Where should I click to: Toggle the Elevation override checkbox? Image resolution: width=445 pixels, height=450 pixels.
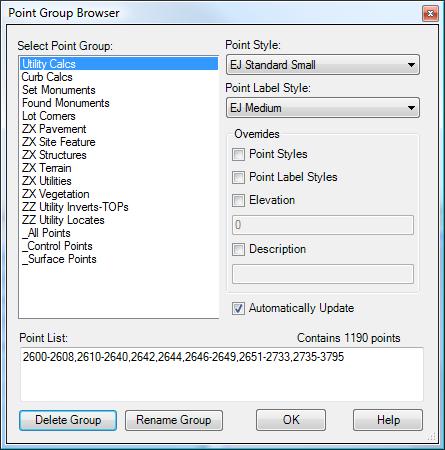click(x=238, y=200)
